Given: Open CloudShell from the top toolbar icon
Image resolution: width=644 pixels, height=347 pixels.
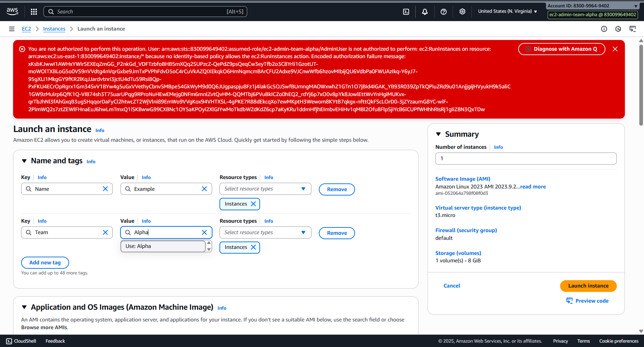Looking at the screenshot, I should pos(406,11).
